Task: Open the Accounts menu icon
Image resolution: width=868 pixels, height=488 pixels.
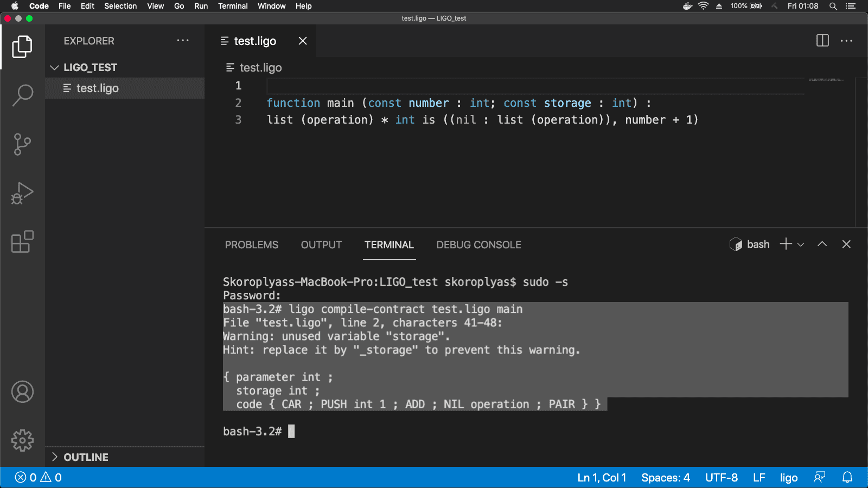Action: pos(22,391)
